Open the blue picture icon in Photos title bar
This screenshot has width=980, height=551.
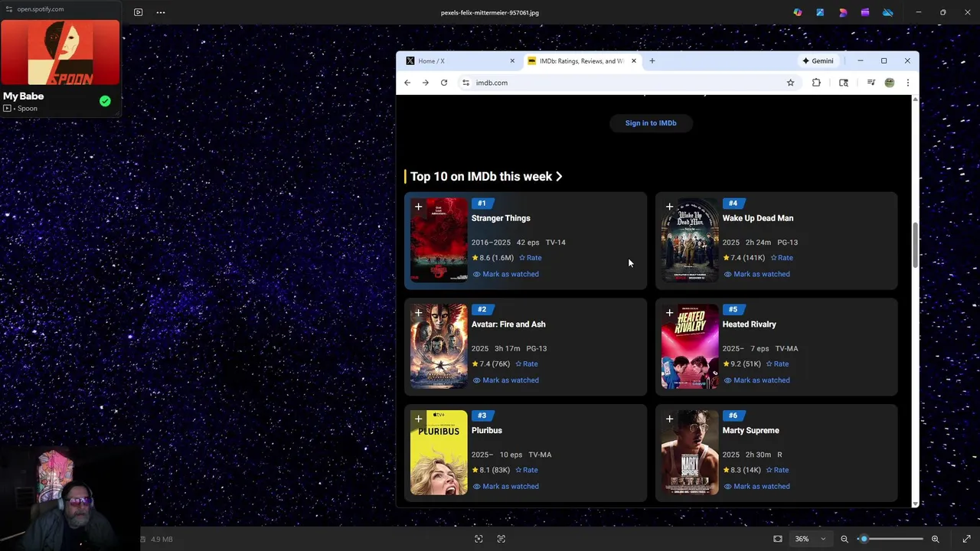click(820, 12)
